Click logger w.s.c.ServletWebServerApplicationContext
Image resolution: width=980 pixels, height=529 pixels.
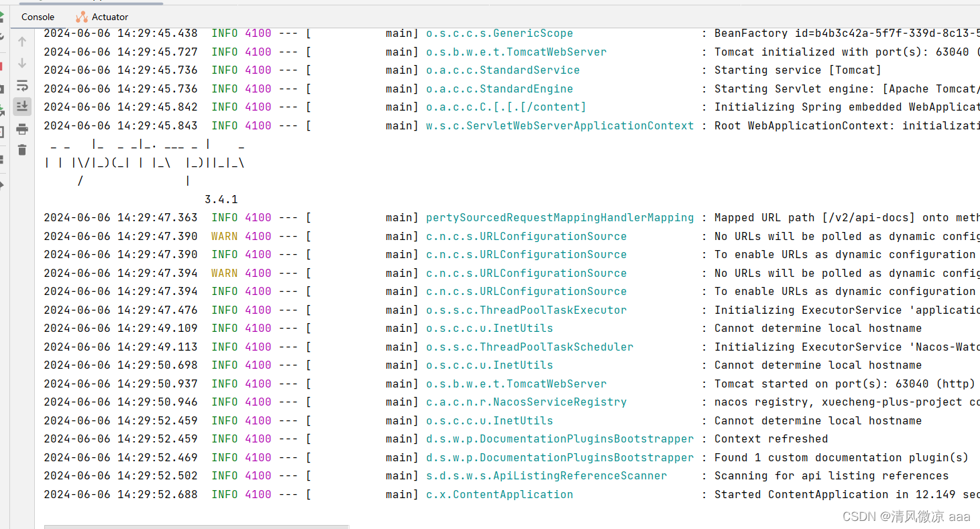pos(560,125)
